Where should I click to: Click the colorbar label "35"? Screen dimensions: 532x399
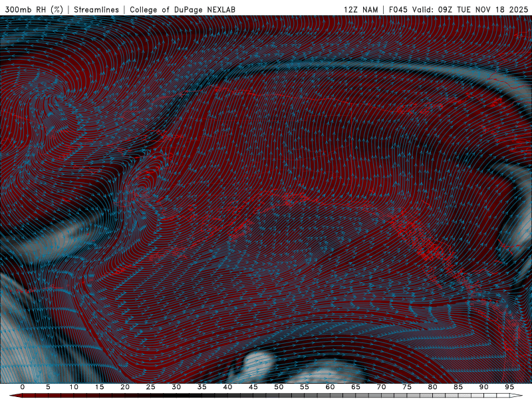[202, 387]
